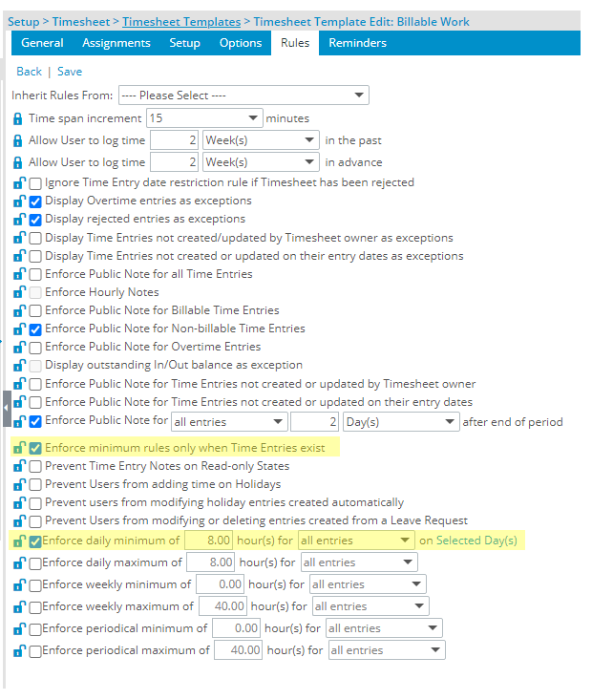
Task: Uncheck Display Overtime entries as exceptions
Action: click(35, 202)
